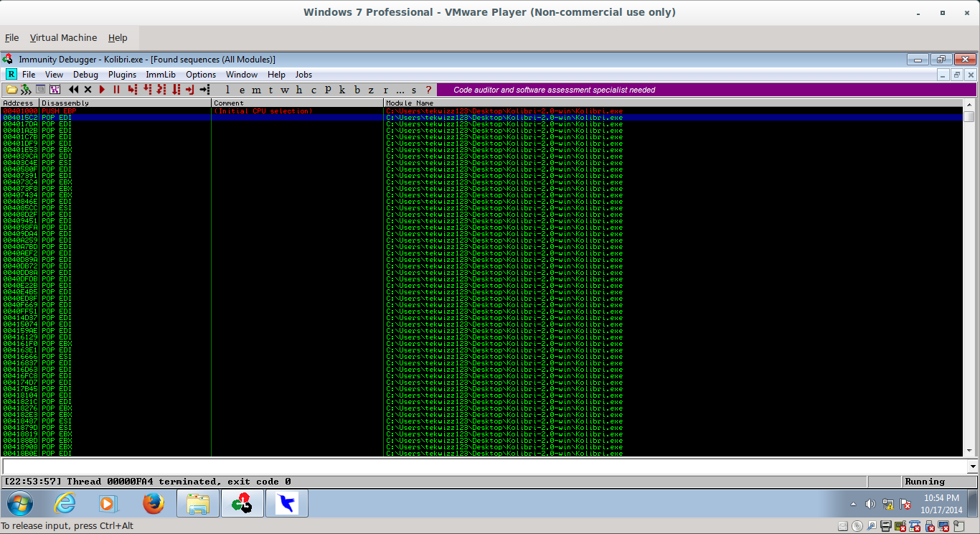This screenshot has height=534, width=980.
Task: Open the Window menu
Action: tap(242, 75)
